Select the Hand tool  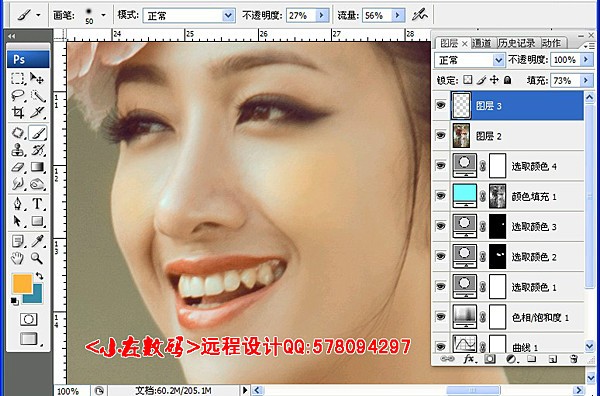[x=18, y=258]
